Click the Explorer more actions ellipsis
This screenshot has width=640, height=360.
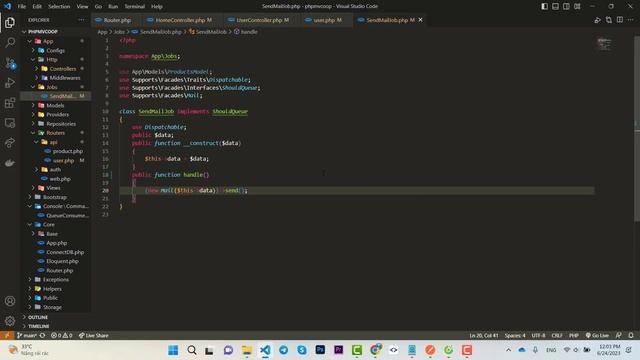coord(81,20)
